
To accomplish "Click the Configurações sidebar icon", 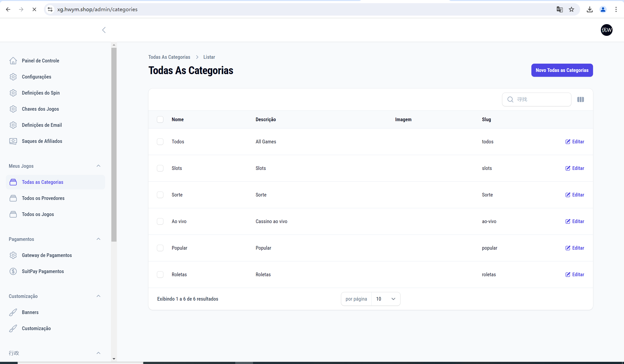I will pos(13,77).
